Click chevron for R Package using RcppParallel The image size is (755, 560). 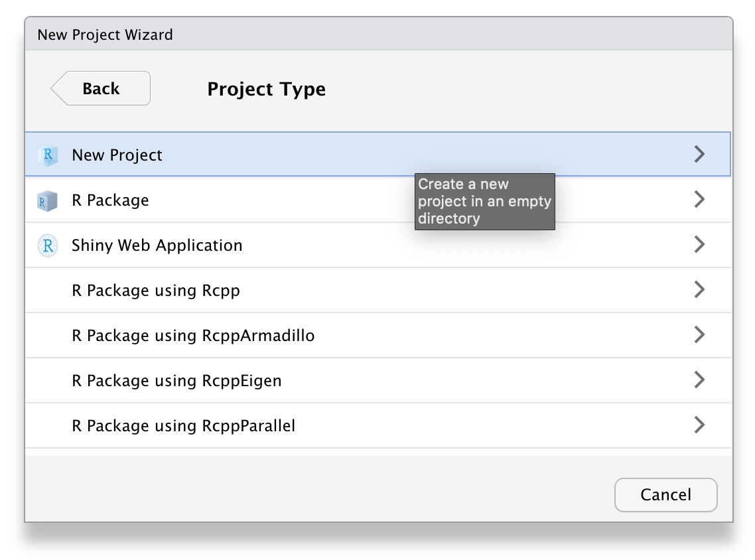(699, 425)
